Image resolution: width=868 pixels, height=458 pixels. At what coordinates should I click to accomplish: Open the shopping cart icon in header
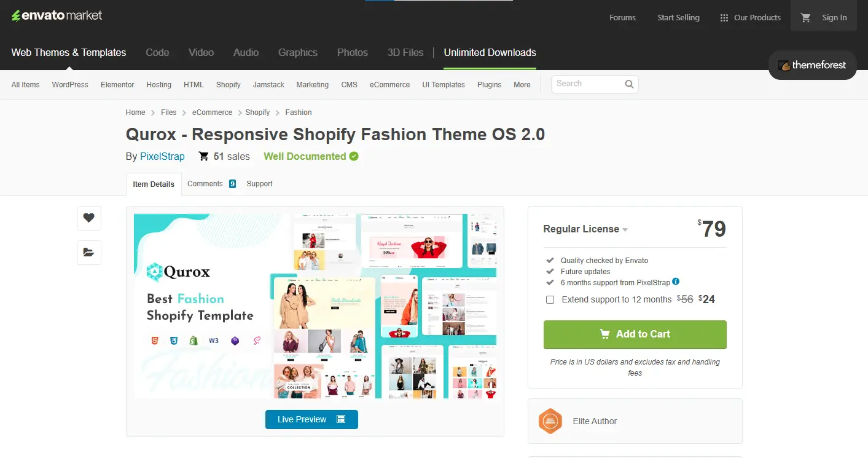806,18
